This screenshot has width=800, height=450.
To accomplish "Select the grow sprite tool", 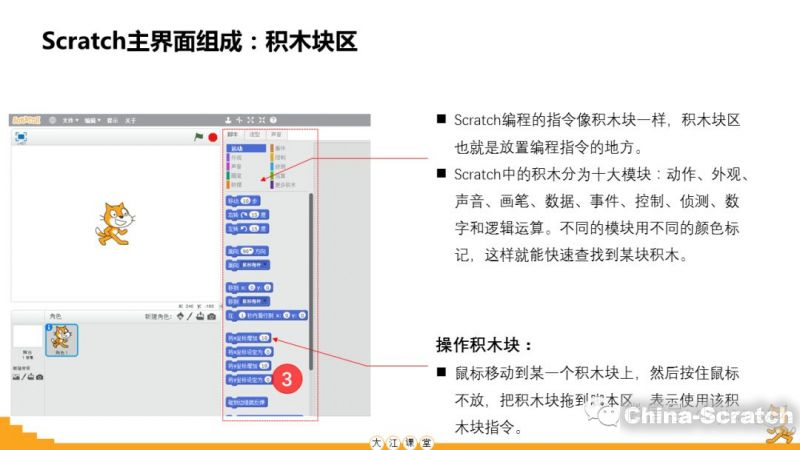I will point(249,120).
